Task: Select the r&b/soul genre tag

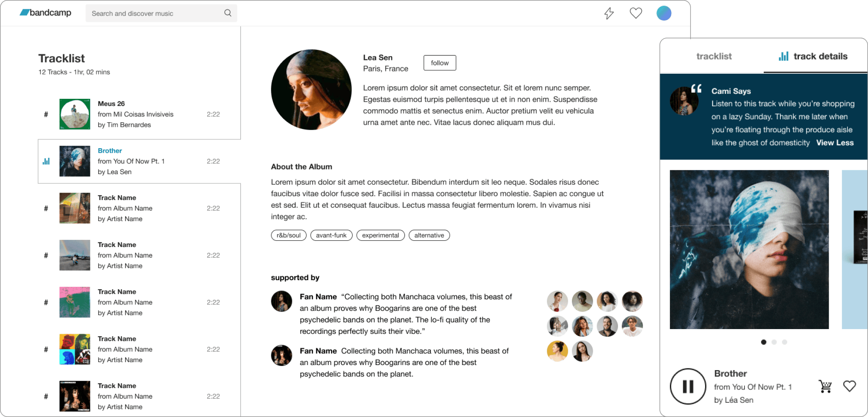Action: coord(288,235)
